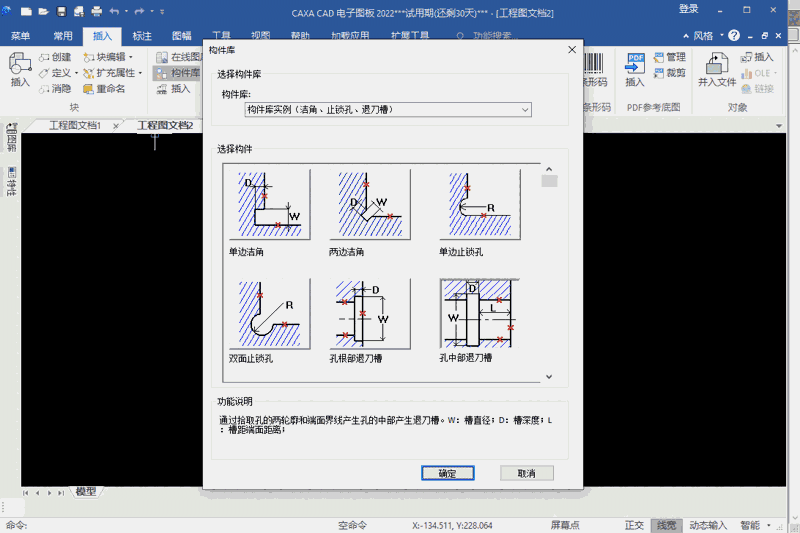Viewport: 800px width, 533px height.
Task: Toggle 动态输入 dynamic input mode
Action: pos(708,525)
